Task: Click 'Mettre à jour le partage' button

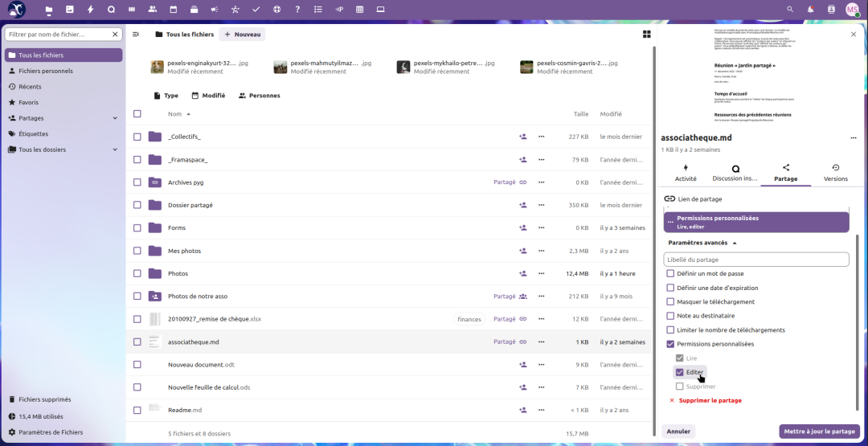Action: click(x=819, y=432)
